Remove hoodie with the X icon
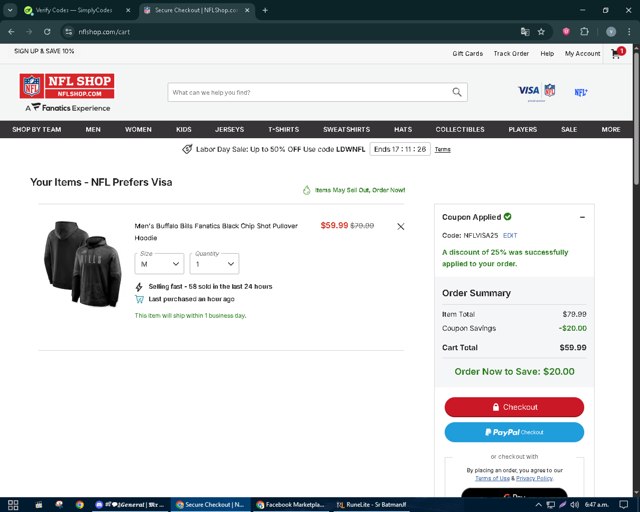This screenshot has height=512, width=640. 400,226
